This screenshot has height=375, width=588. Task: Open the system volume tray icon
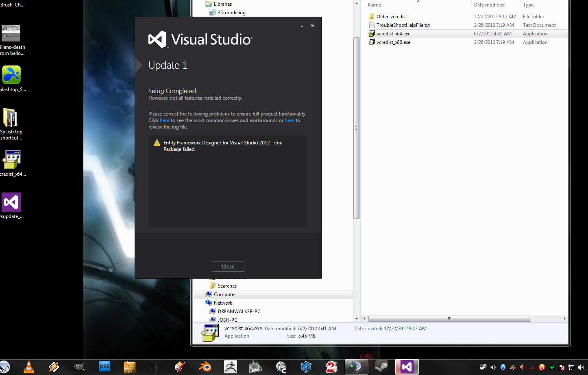pos(581,367)
